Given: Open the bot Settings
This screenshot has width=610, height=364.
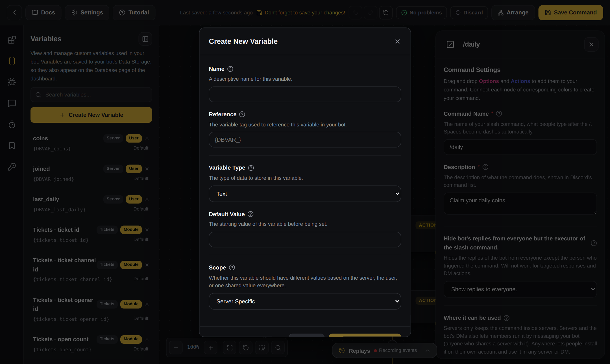Looking at the screenshot, I should [x=87, y=12].
